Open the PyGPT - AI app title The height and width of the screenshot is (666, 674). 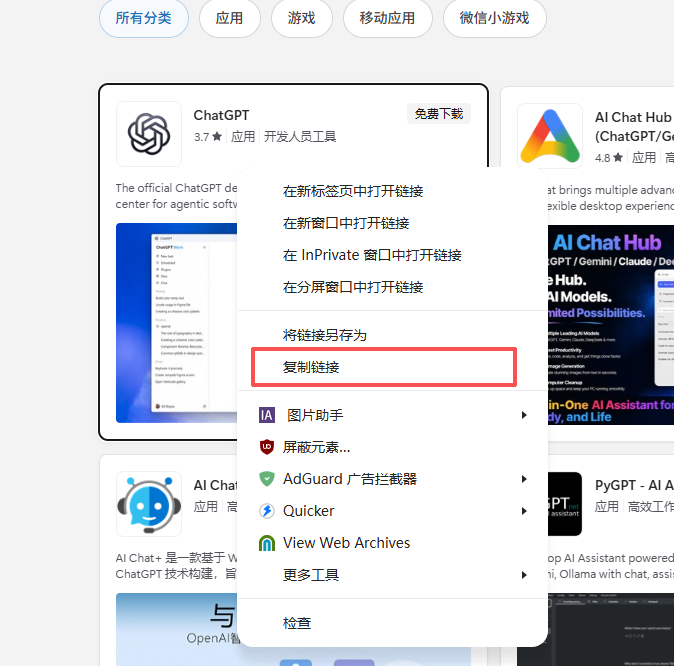pos(634,485)
